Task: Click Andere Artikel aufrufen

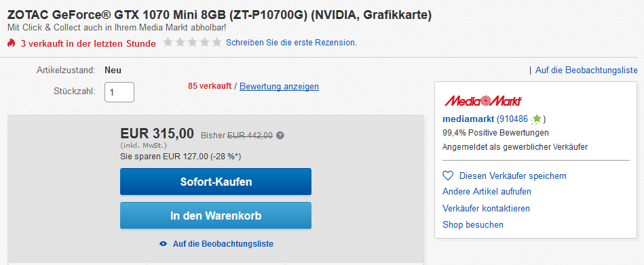Action: coord(487,192)
